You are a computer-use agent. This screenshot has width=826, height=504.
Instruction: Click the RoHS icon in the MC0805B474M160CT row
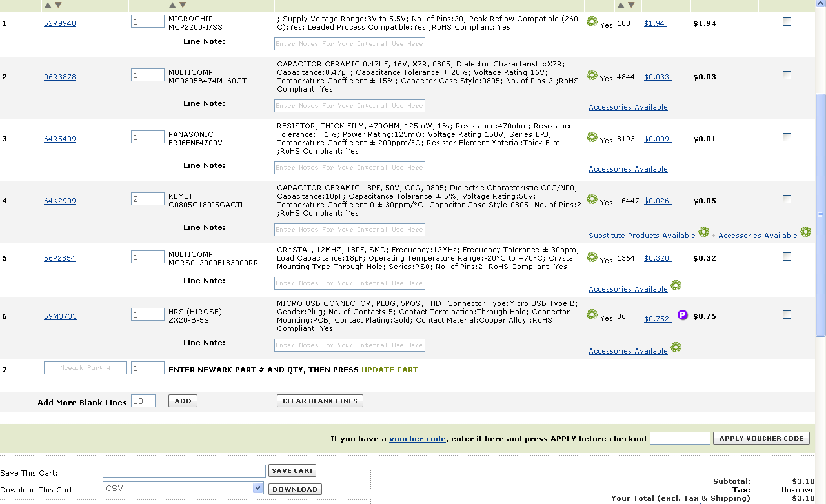592,76
